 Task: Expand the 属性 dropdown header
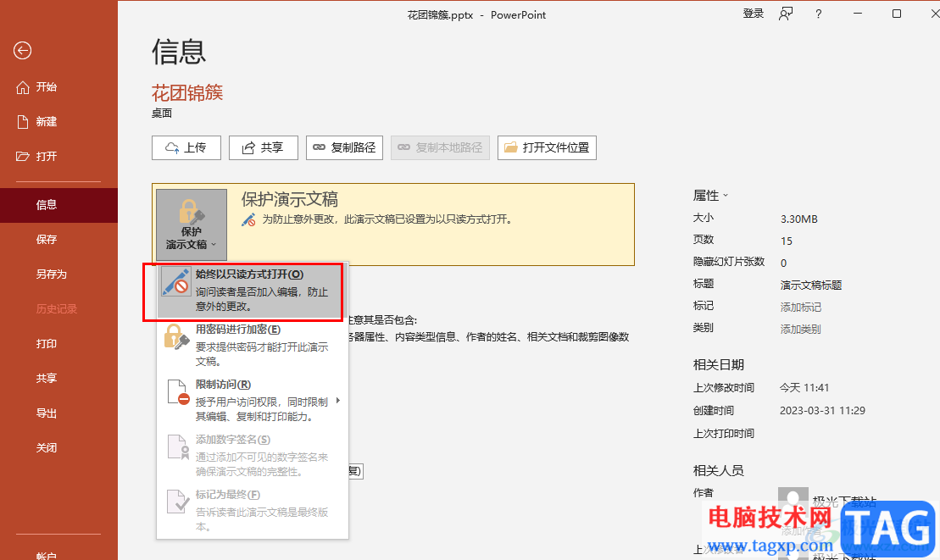point(710,196)
